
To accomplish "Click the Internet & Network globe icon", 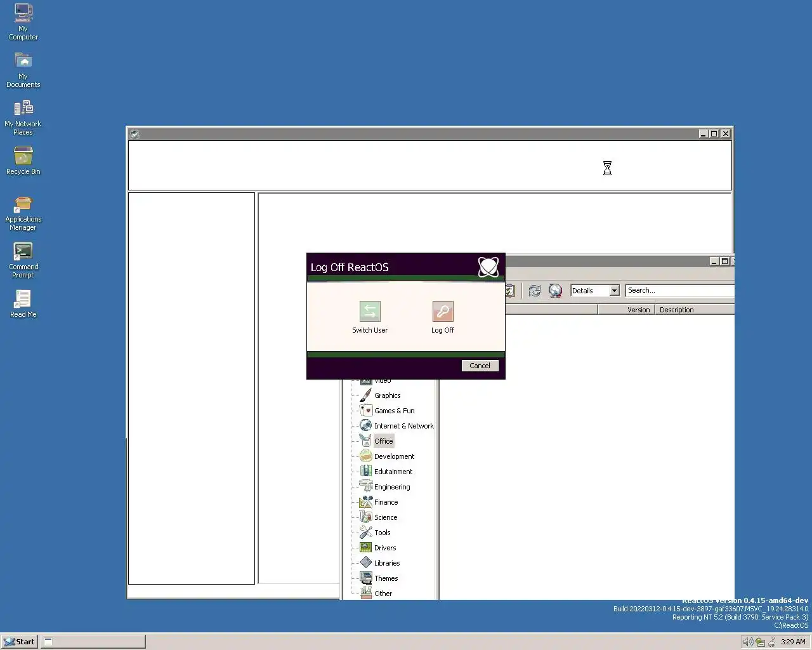I will click(x=365, y=426).
